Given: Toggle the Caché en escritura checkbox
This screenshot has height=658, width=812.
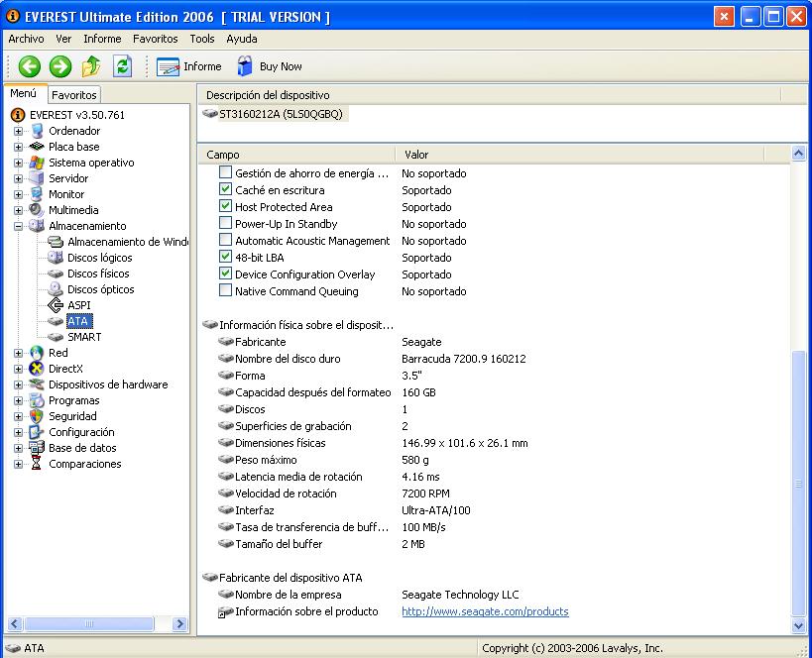Looking at the screenshot, I should pyautogui.click(x=226, y=190).
